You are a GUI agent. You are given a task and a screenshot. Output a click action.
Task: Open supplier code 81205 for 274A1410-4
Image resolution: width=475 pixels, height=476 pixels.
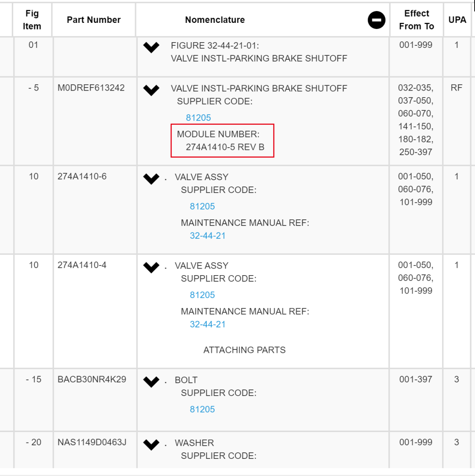(x=202, y=295)
